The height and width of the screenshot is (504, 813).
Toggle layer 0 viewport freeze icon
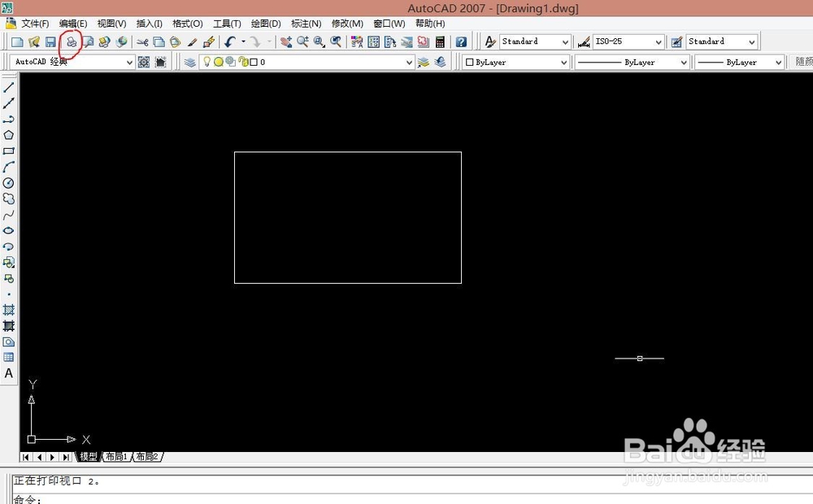click(230, 62)
